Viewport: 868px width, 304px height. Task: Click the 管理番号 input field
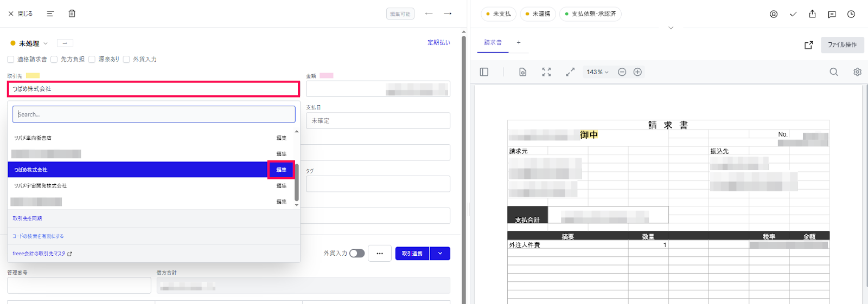pyautogui.click(x=79, y=285)
